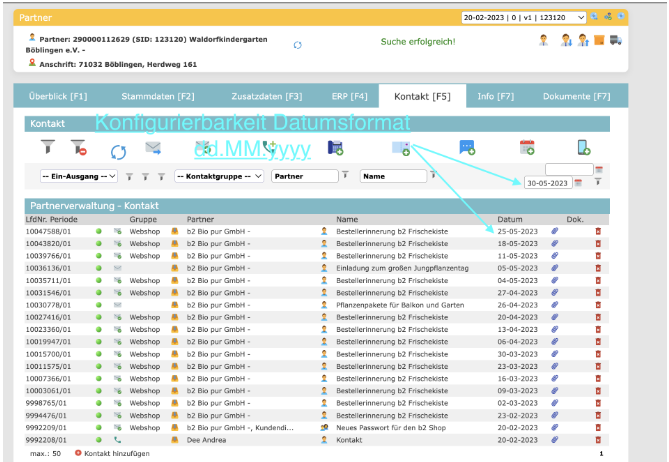Viewport: 669px width, 462px height.
Task: Click the add chat message icon
Action: (x=468, y=147)
